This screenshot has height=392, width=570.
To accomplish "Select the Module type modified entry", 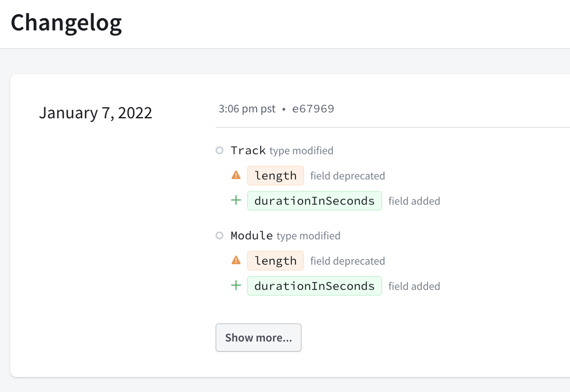I will coord(285,235).
